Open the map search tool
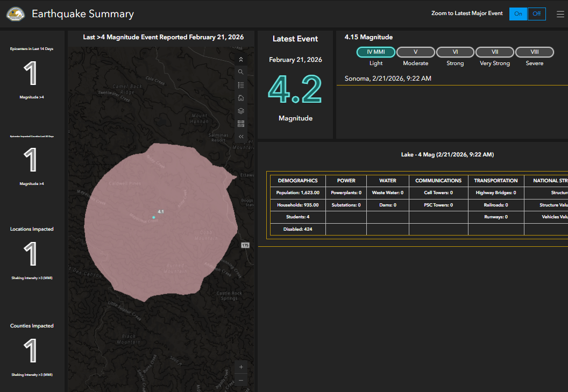 point(241,72)
